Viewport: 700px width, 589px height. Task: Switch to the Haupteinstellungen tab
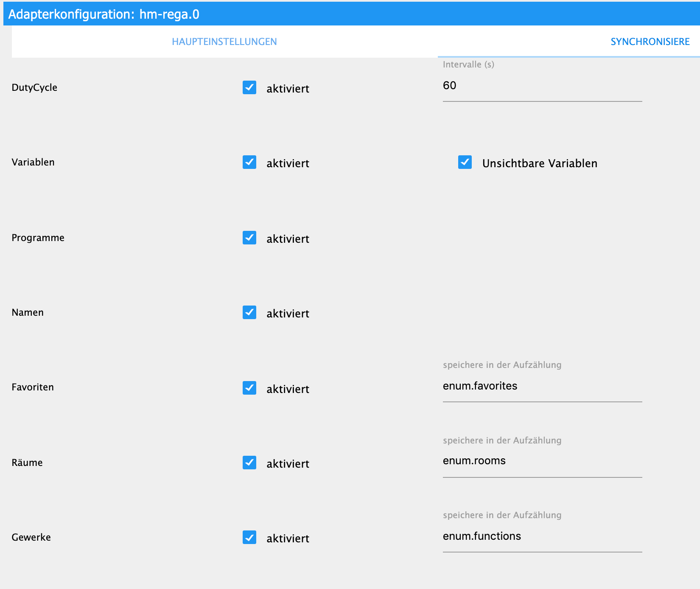[224, 42]
